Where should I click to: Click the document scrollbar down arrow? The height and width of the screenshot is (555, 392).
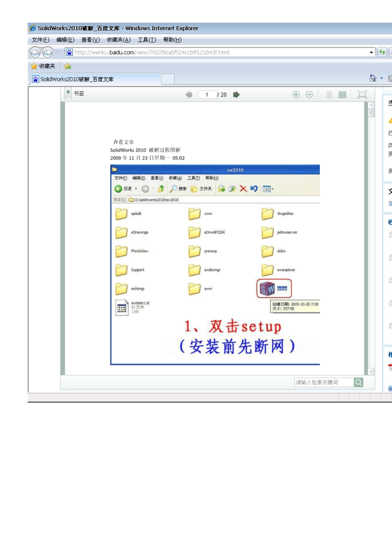(371, 371)
